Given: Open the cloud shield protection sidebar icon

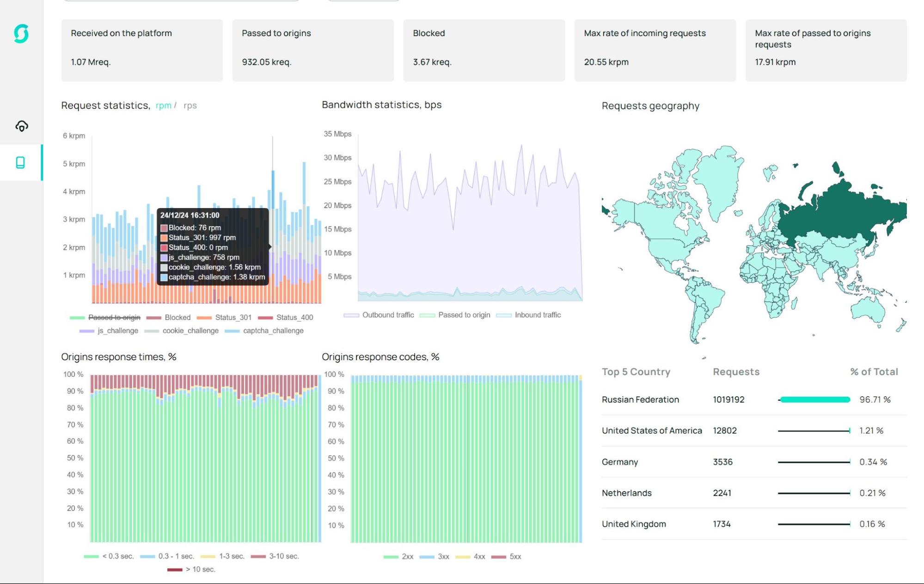Looking at the screenshot, I should [21, 126].
